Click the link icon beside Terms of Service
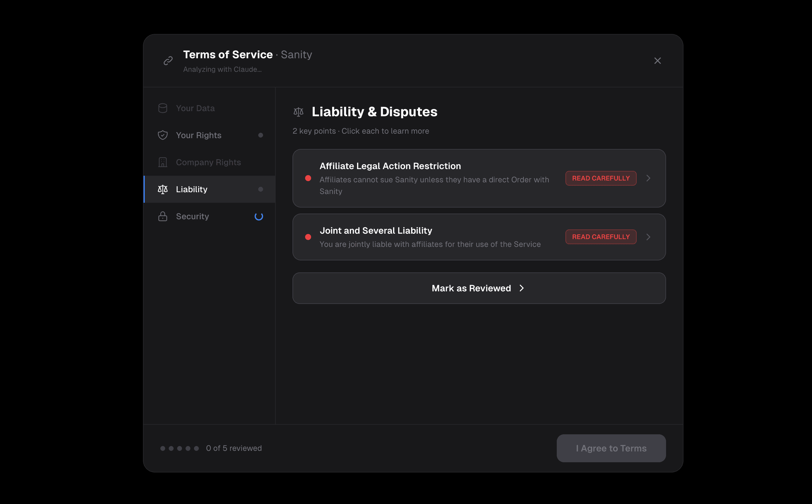This screenshot has width=812, height=504. point(168,61)
